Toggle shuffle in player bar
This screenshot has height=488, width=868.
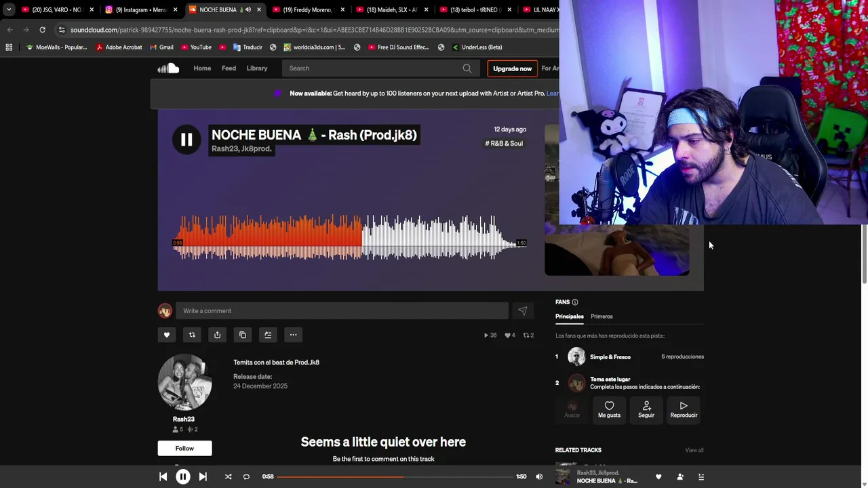228,476
